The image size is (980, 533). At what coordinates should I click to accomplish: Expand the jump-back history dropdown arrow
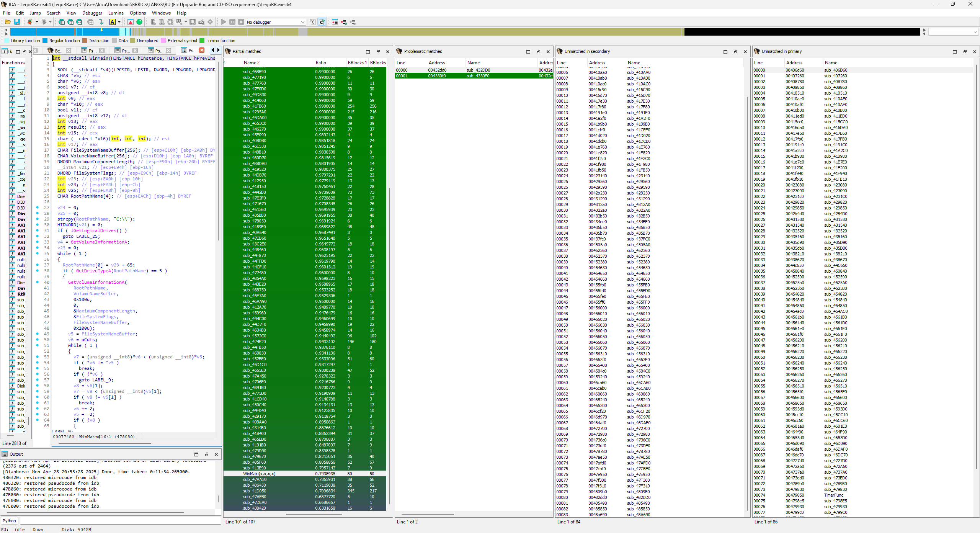(37, 22)
